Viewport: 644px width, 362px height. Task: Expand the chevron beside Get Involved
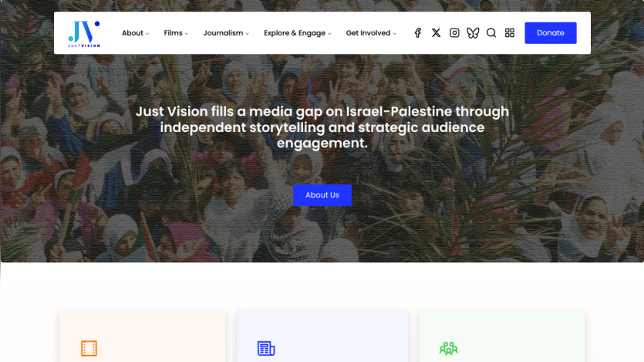[x=395, y=34]
